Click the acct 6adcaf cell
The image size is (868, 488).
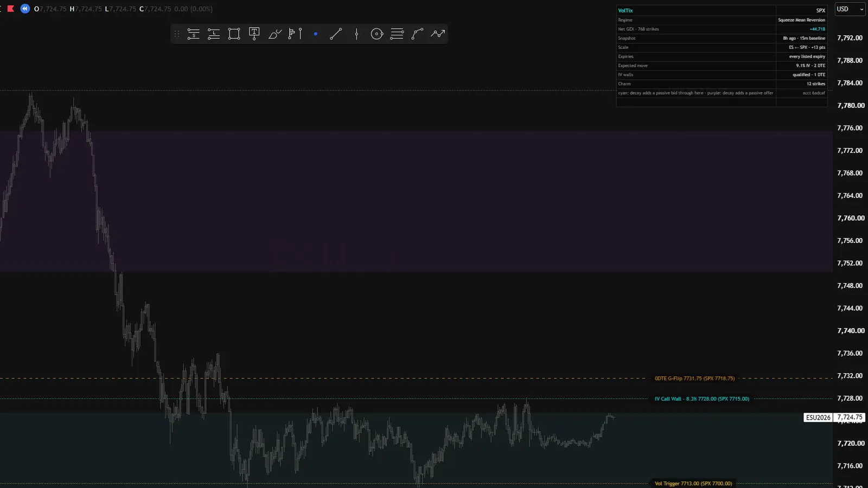[814, 93]
